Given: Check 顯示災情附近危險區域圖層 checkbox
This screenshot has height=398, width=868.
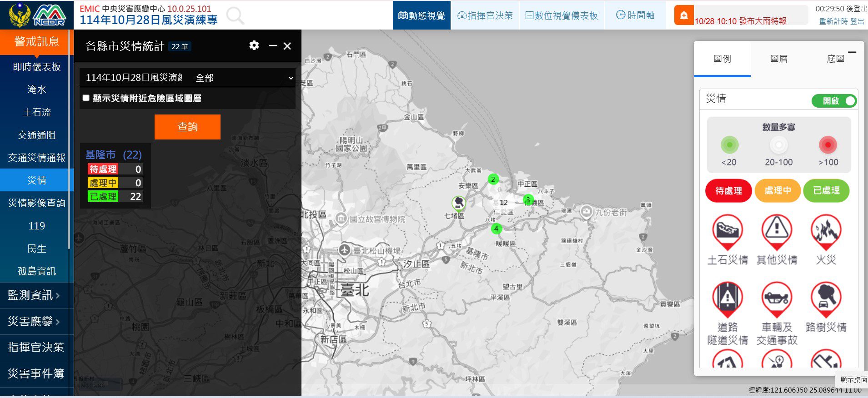Looking at the screenshot, I should [x=86, y=98].
